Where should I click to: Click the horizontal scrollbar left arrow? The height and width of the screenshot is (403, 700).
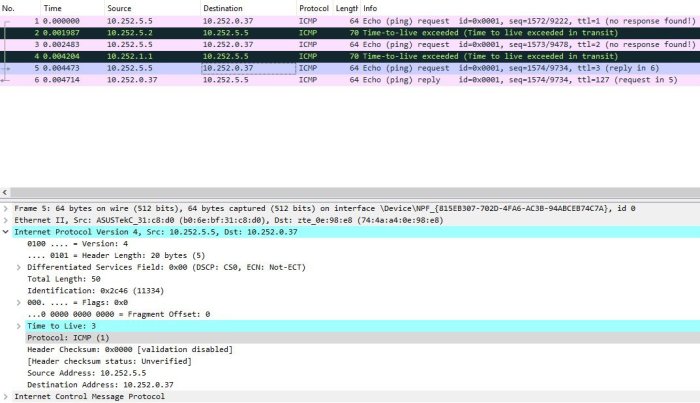tap(5, 193)
